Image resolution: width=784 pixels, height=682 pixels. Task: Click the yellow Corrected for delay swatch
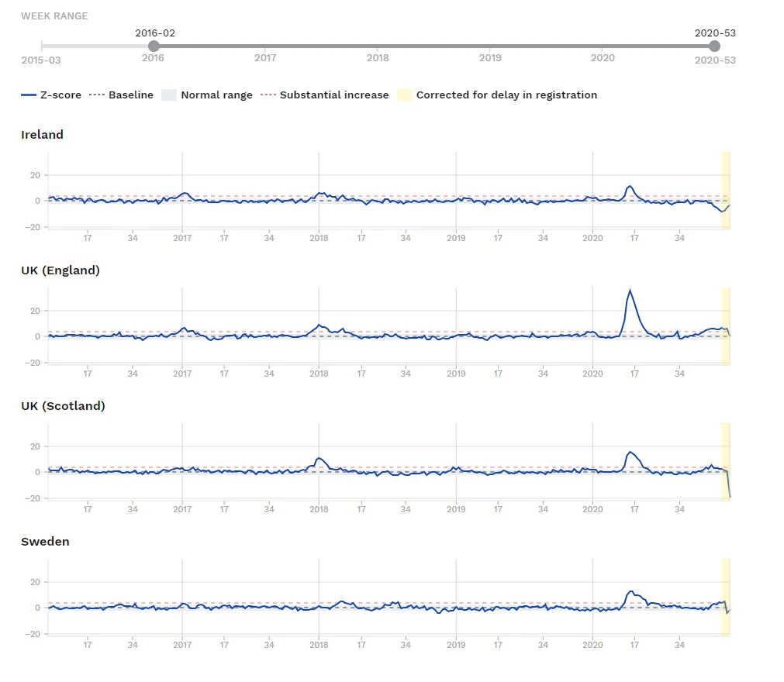click(x=404, y=95)
